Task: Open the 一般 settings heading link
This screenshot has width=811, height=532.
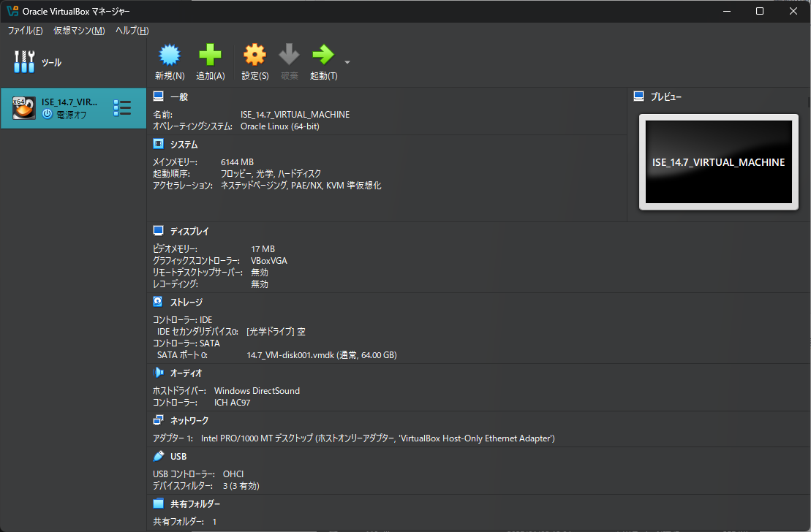Action: (179, 96)
